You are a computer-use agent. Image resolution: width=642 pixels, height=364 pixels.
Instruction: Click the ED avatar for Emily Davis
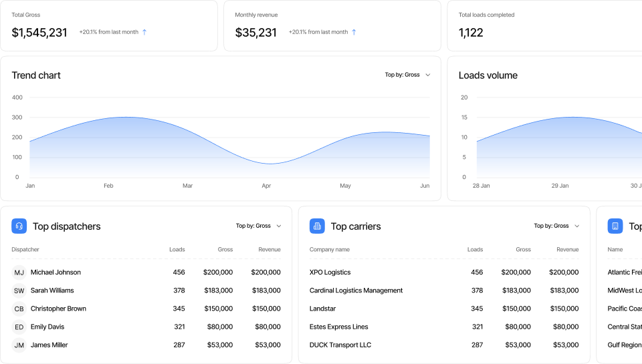click(x=19, y=327)
